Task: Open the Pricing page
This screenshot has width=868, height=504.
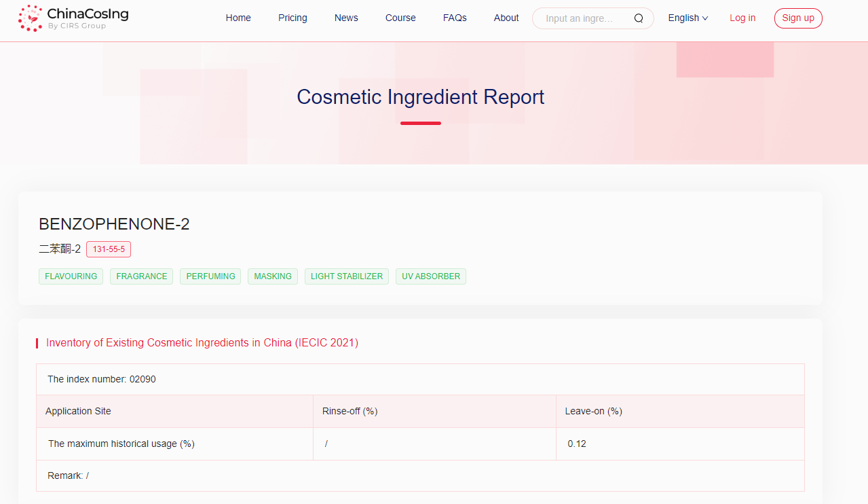Action: (293, 18)
